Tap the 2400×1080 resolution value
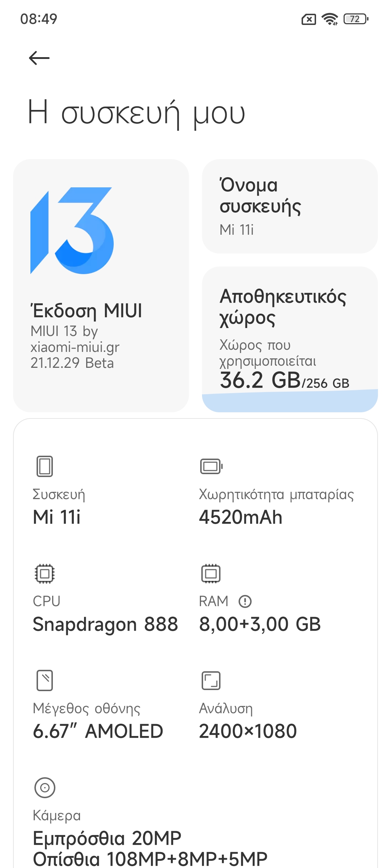The image size is (391, 868). pos(248,731)
